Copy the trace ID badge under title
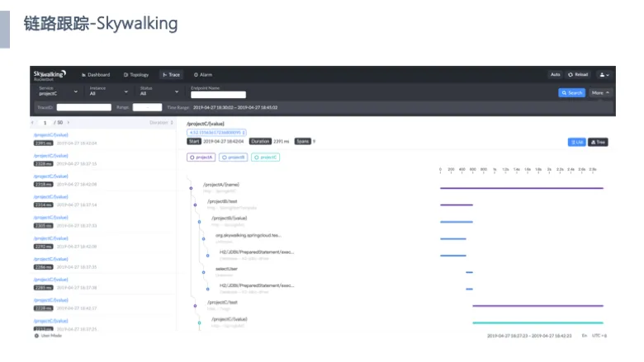Viewport: 644px width, 362px height. 216,133
